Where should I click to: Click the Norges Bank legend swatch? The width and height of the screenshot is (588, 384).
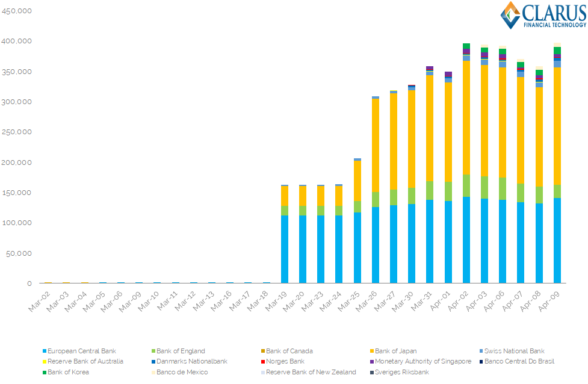(x=262, y=362)
